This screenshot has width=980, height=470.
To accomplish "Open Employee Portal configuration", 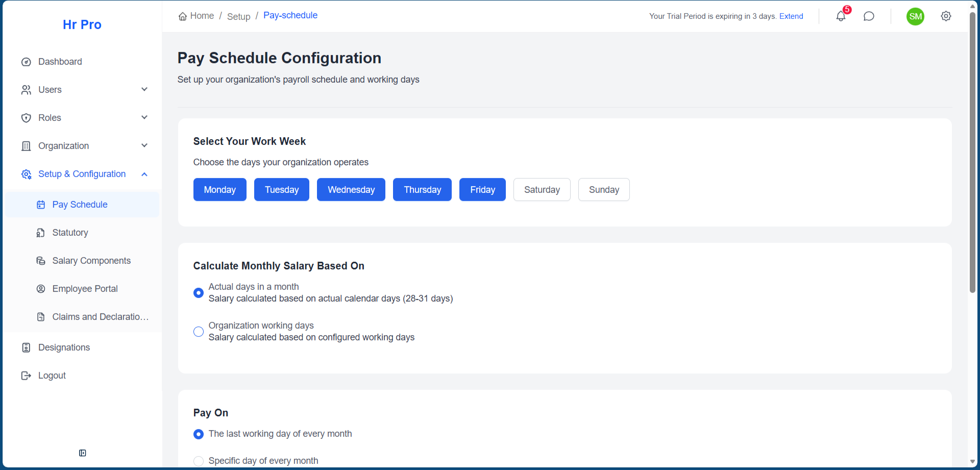I will [x=85, y=289].
